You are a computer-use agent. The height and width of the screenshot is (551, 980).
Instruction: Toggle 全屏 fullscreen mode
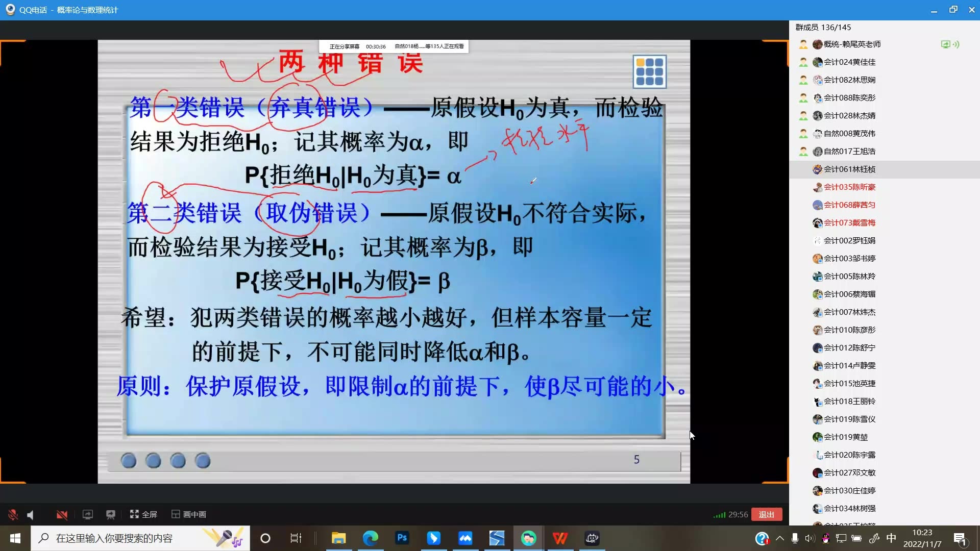tap(144, 514)
